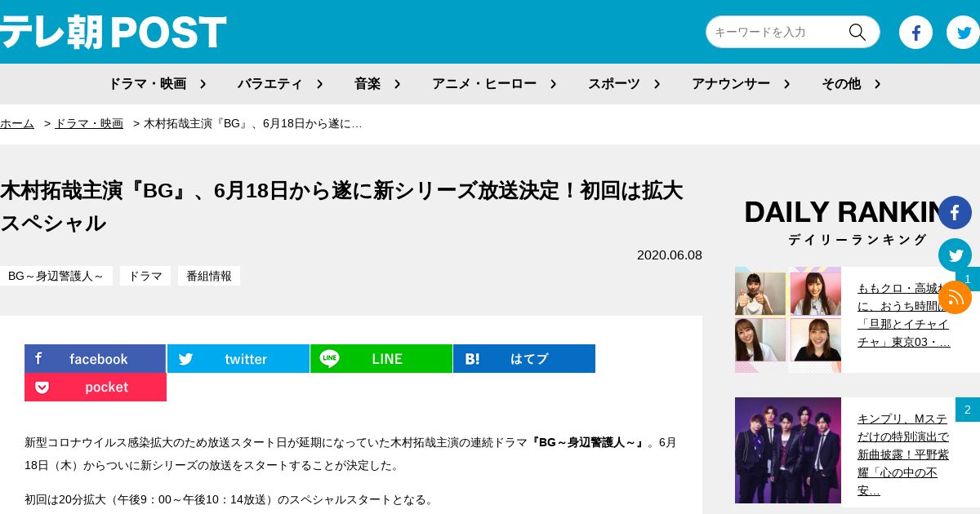Expand chevron next to バラエティ
The width and height of the screenshot is (980, 514).
319,83
